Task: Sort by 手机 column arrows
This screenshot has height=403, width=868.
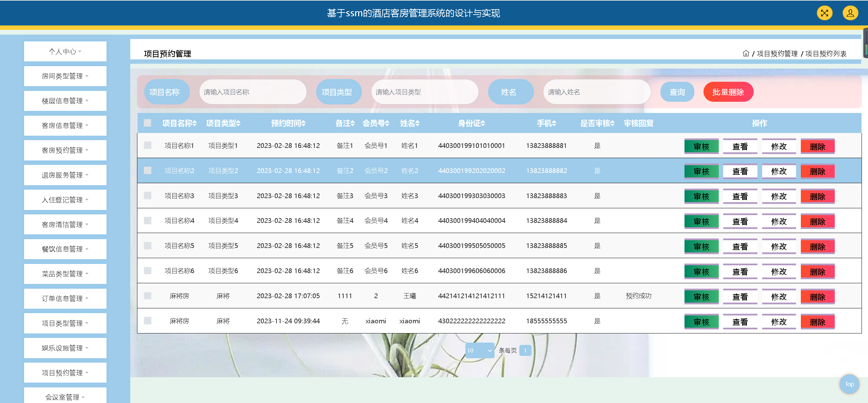Action: pos(554,123)
